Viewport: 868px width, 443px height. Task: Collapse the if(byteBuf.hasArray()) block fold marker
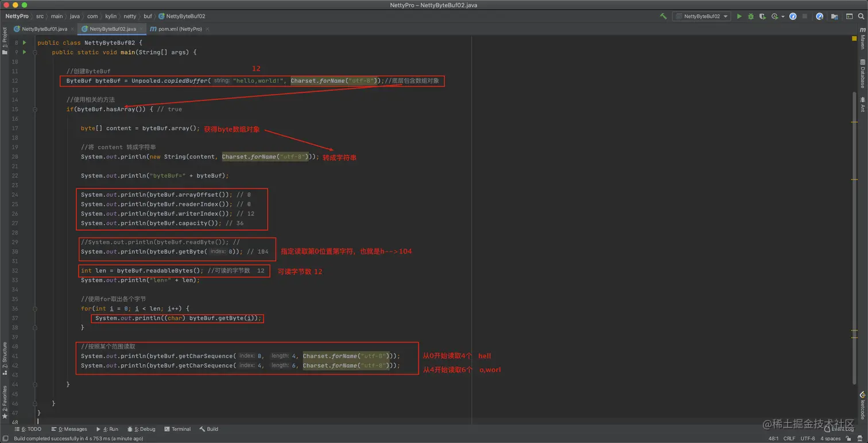(x=35, y=109)
